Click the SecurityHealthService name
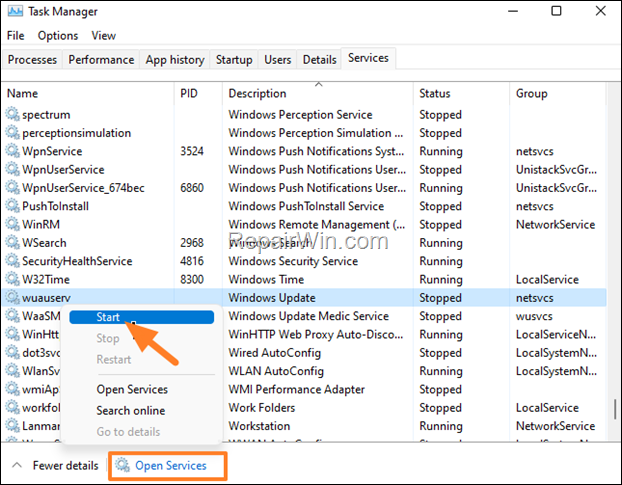The width and height of the screenshot is (622, 485). click(77, 261)
